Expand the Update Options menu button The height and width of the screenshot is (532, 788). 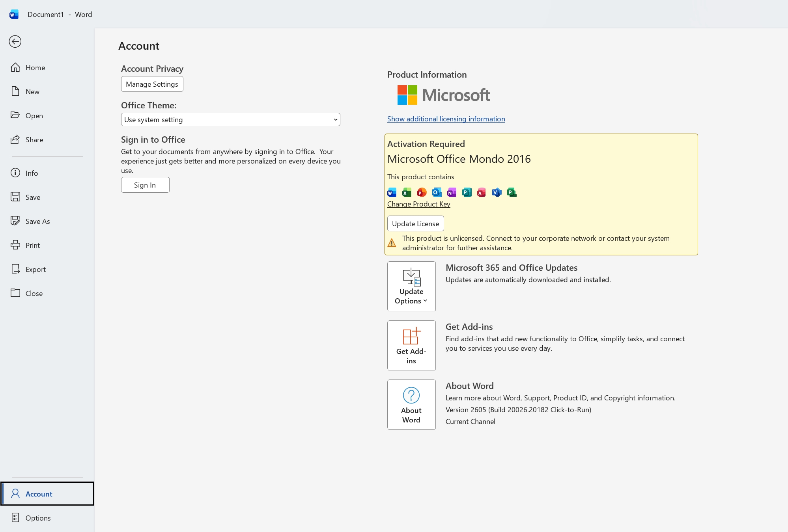[411, 286]
